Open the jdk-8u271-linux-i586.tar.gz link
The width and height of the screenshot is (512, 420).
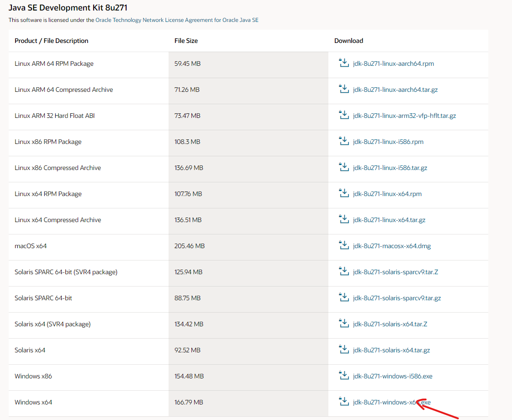click(390, 168)
